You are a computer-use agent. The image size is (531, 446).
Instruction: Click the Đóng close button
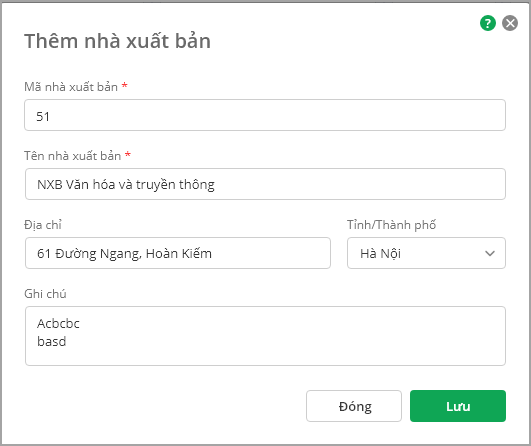(354, 406)
